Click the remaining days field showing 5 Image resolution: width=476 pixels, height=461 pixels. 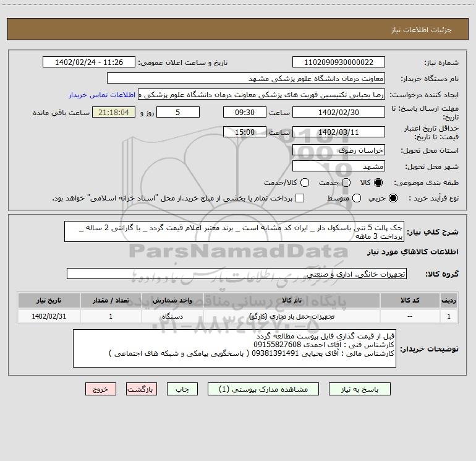[x=178, y=112]
